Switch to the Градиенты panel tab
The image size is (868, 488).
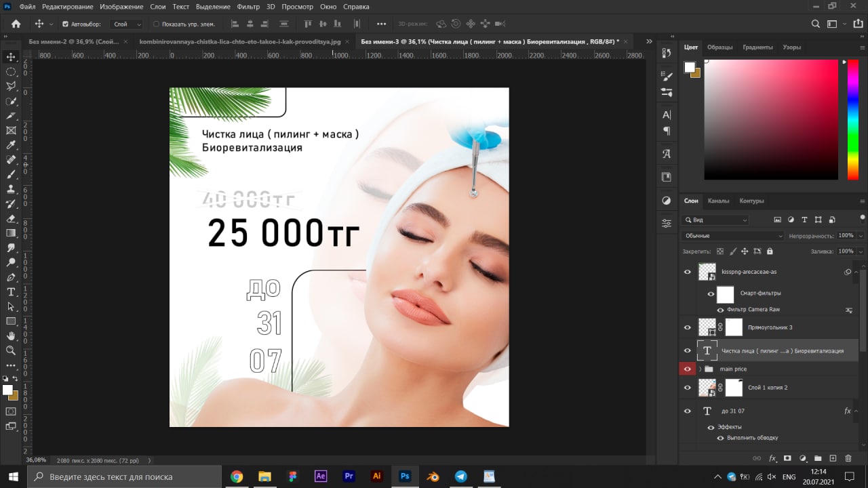click(757, 47)
